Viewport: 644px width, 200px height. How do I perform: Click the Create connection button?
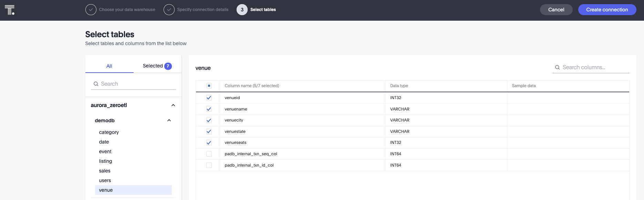[x=607, y=10]
